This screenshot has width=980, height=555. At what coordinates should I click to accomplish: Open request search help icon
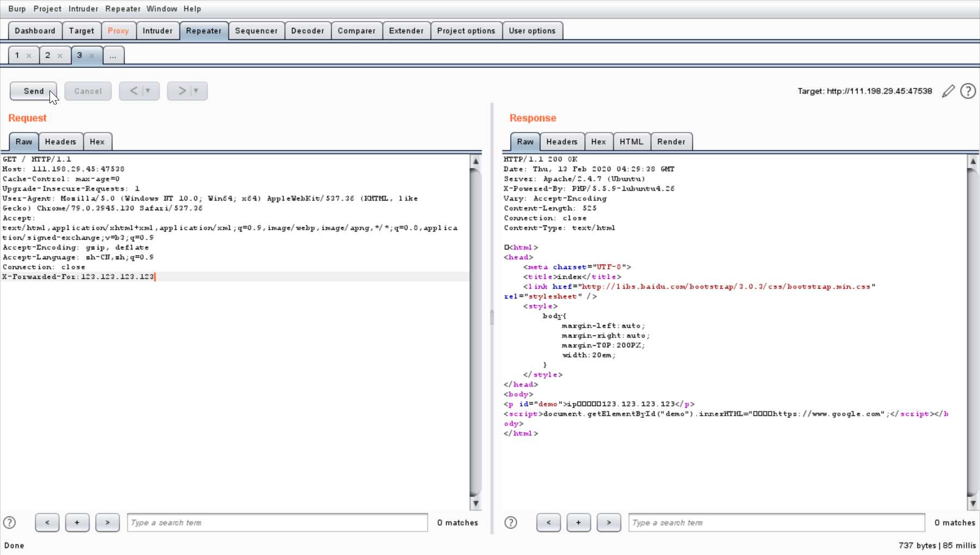pos(10,522)
